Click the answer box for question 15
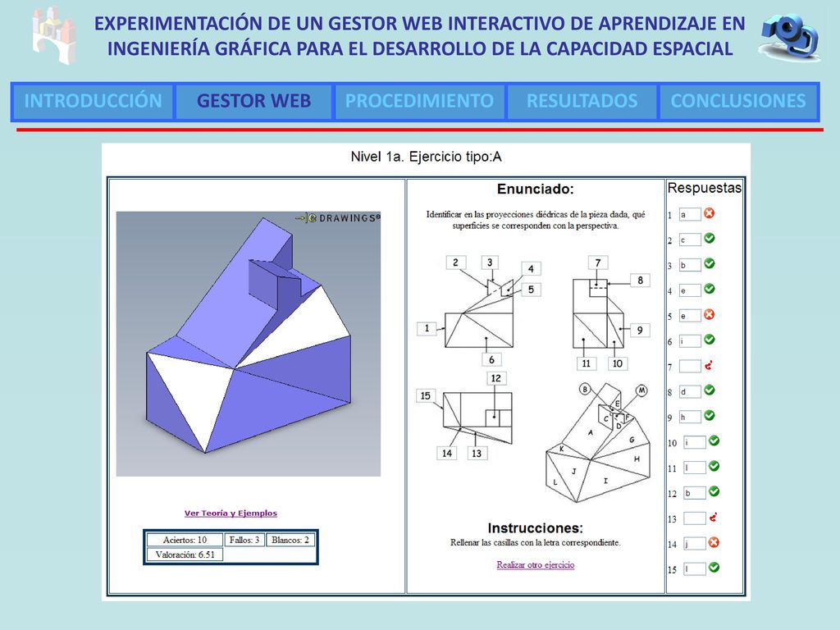 pos(695,569)
